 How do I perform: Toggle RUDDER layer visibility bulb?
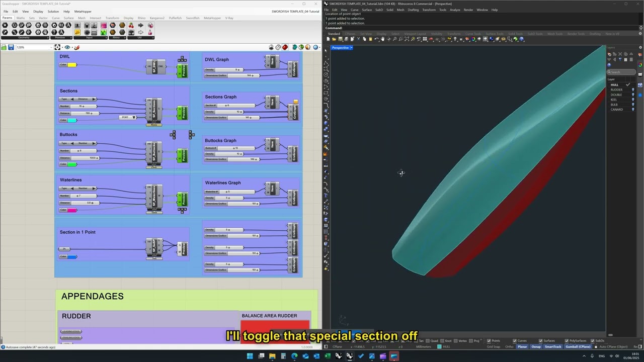tap(633, 90)
